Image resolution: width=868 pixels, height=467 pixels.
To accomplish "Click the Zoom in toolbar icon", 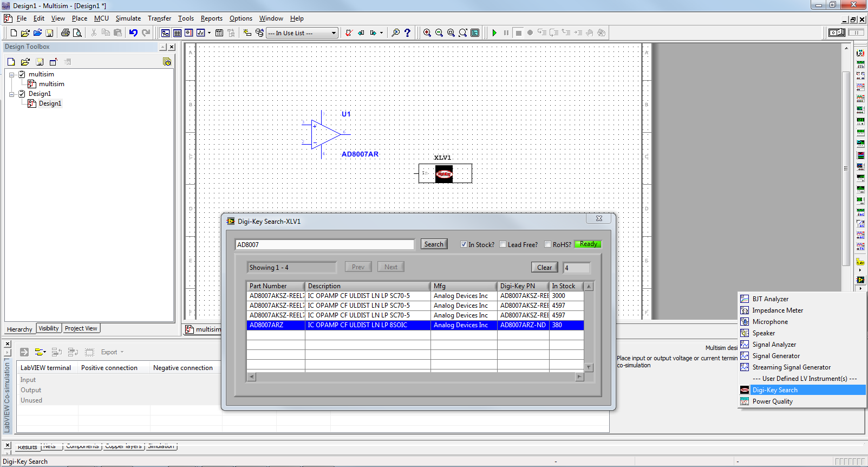I will pyautogui.click(x=427, y=33).
